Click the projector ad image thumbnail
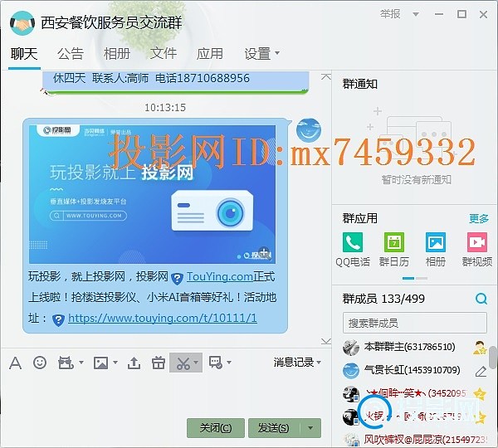The width and height of the screenshot is (498, 448). (x=152, y=194)
